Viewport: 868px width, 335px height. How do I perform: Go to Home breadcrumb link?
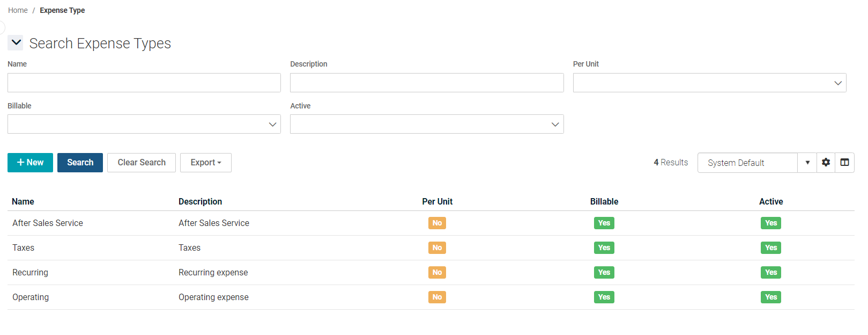pos(18,10)
